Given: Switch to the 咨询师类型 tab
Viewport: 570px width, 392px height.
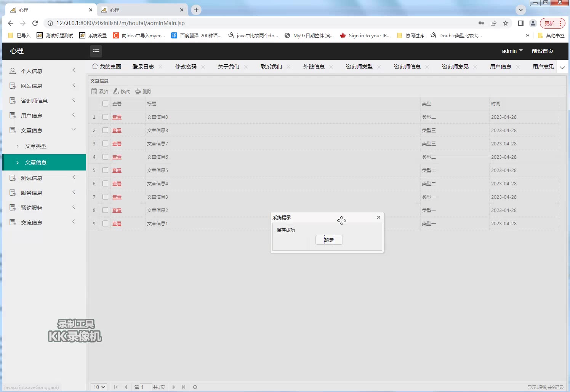Looking at the screenshot, I should click(359, 67).
